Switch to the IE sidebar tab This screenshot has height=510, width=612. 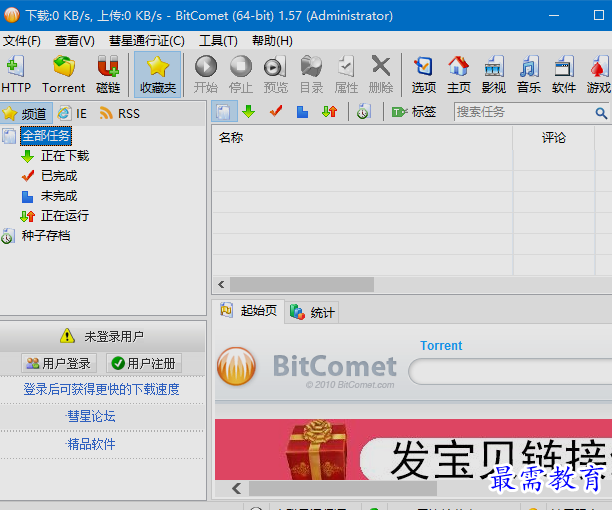pyautogui.click(x=73, y=114)
